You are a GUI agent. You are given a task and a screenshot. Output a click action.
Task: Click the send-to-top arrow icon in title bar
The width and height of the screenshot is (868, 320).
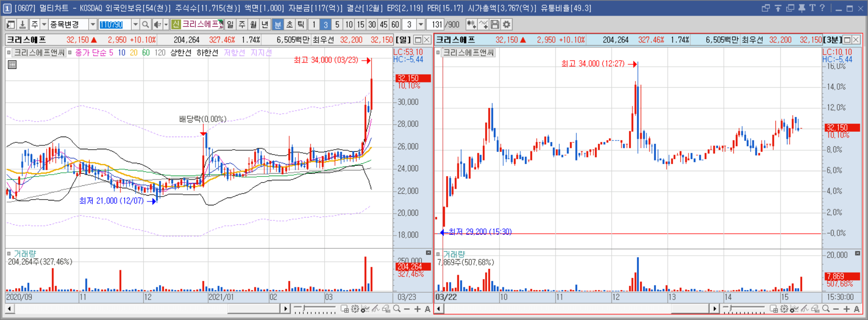click(778, 8)
